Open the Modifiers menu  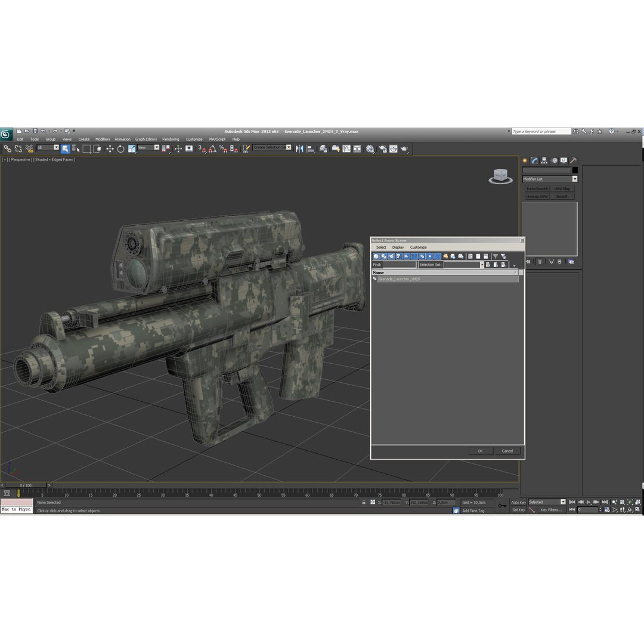coord(103,139)
